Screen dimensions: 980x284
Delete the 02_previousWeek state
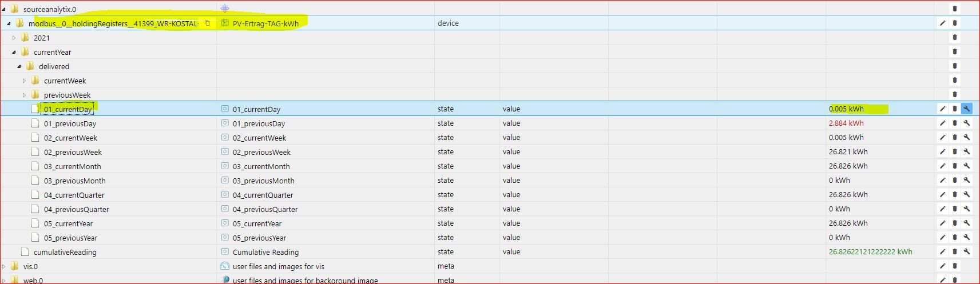954,151
